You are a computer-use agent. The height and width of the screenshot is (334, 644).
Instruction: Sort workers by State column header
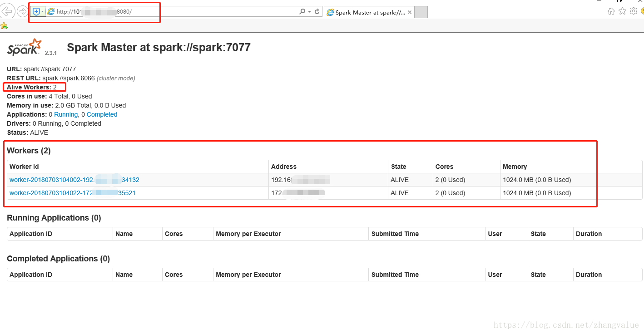(x=398, y=167)
